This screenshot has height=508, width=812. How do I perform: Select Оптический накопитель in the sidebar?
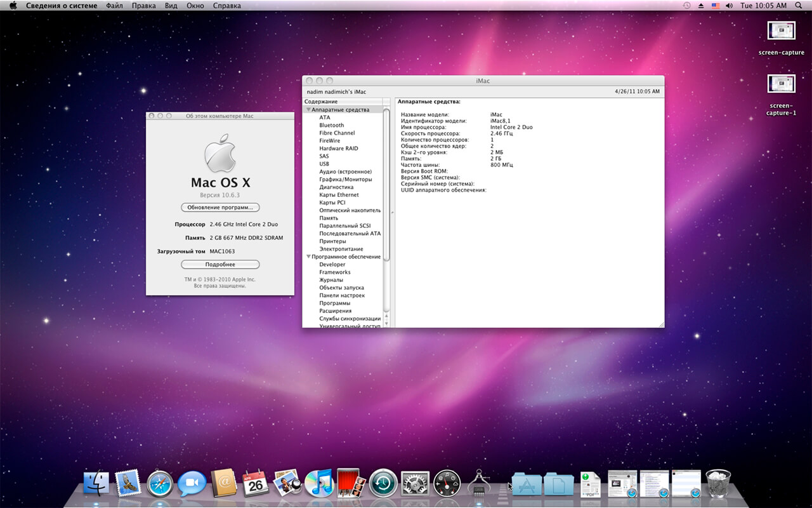pyautogui.click(x=350, y=210)
